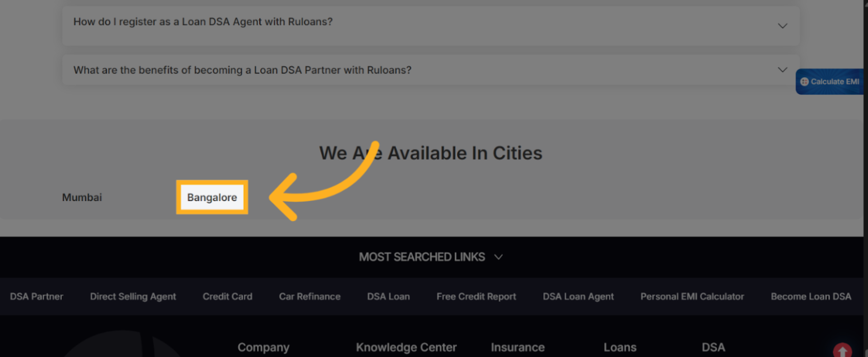Click the Company footer heading
The height and width of the screenshot is (357, 868).
pyautogui.click(x=263, y=347)
